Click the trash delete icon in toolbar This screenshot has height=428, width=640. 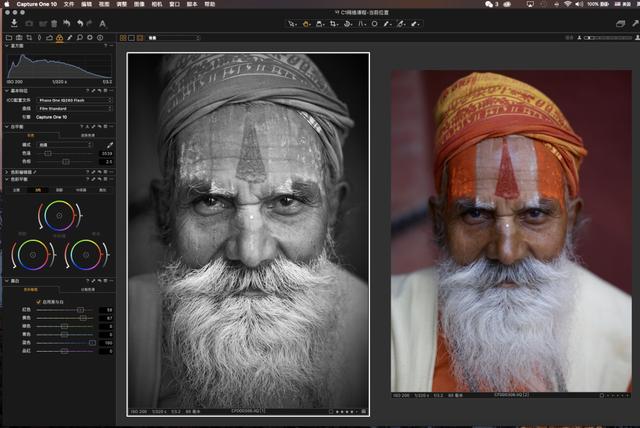(x=53, y=22)
